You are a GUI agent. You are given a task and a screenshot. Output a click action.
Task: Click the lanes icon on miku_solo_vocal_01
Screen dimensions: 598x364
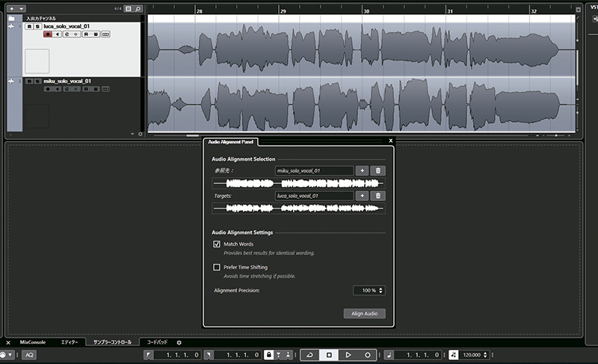(105, 89)
